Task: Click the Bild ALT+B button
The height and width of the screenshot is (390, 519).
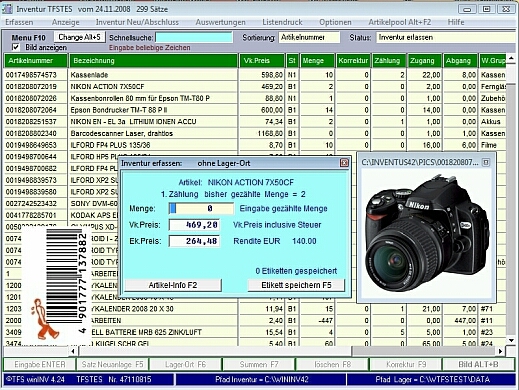Action: tap(479, 364)
